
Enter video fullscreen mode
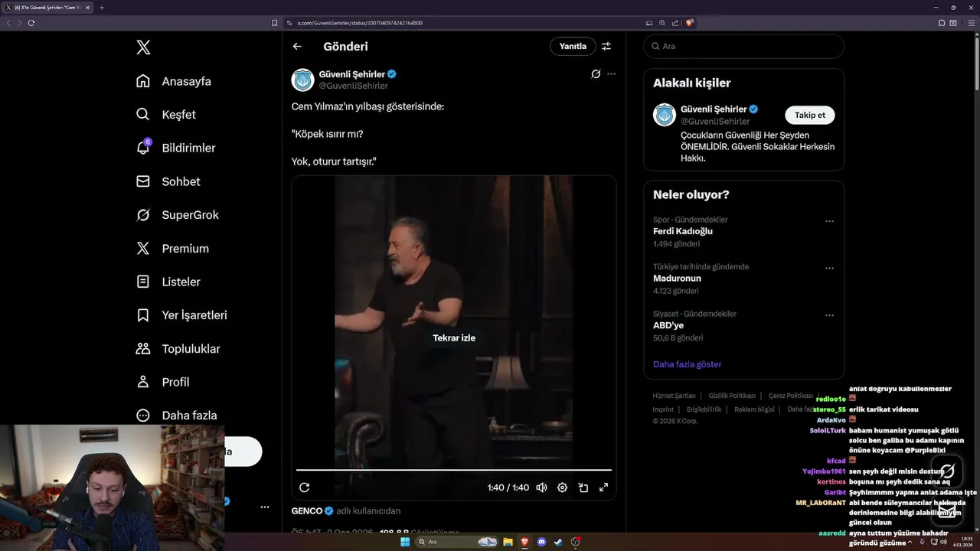coord(603,487)
